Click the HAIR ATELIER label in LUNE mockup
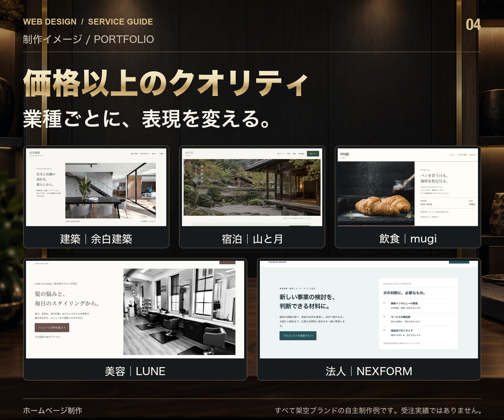 [41, 263]
